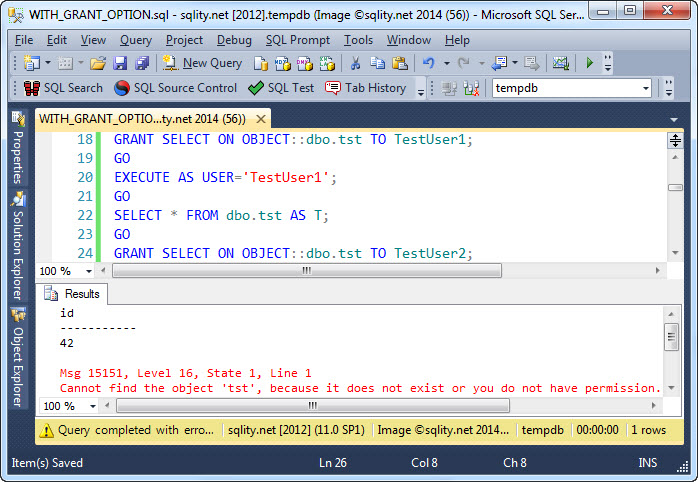
Task: Click the green Start debugging arrow
Action: point(590,63)
